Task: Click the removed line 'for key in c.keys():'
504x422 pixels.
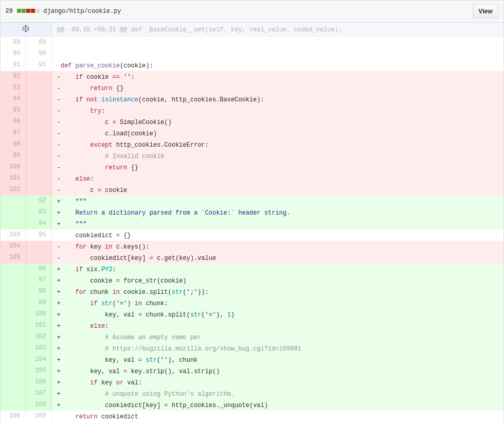Action: (112, 247)
